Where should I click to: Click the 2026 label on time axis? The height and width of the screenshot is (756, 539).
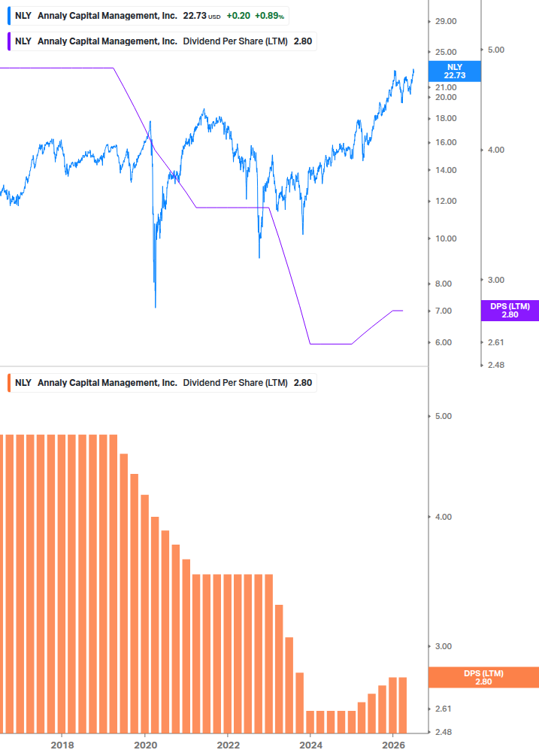pos(394,745)
